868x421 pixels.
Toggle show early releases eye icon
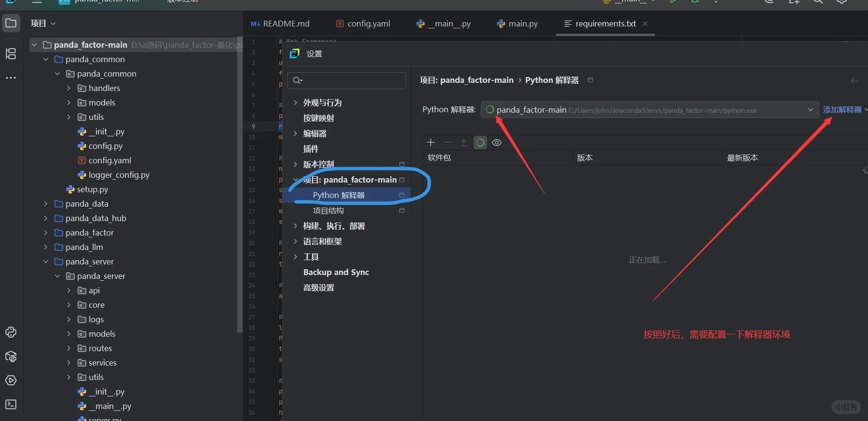click(497, 143)
